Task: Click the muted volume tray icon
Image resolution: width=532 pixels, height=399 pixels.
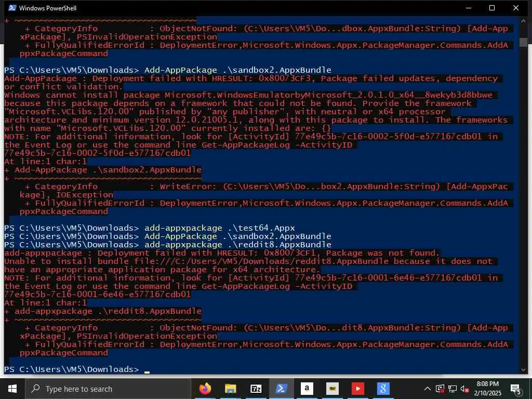Action: click(464, 389)
